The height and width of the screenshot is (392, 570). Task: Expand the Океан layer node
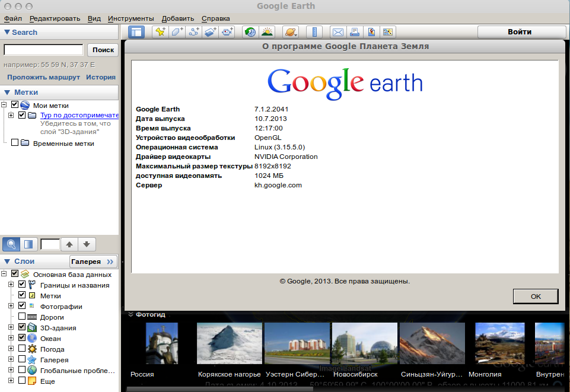(11, 338)
